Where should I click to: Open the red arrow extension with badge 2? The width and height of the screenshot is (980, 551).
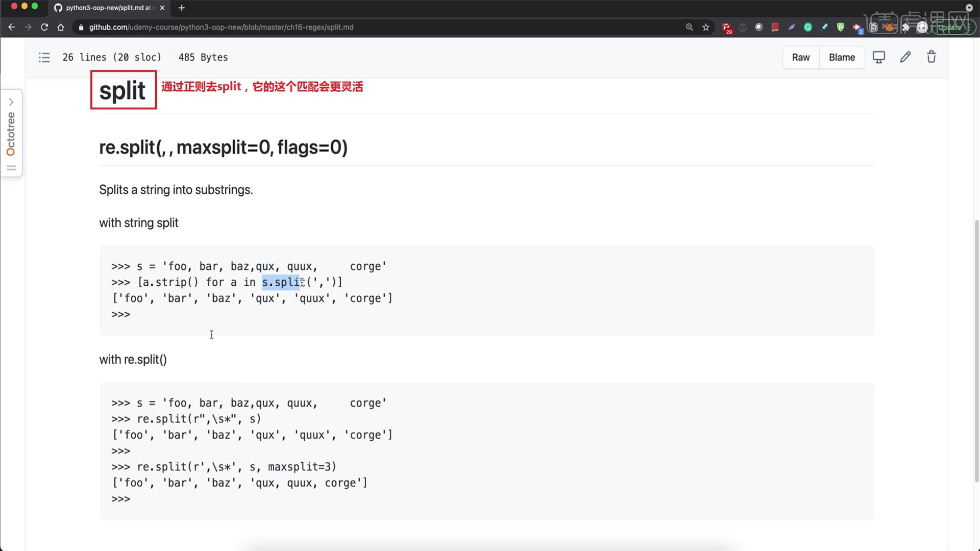(857, 28)
